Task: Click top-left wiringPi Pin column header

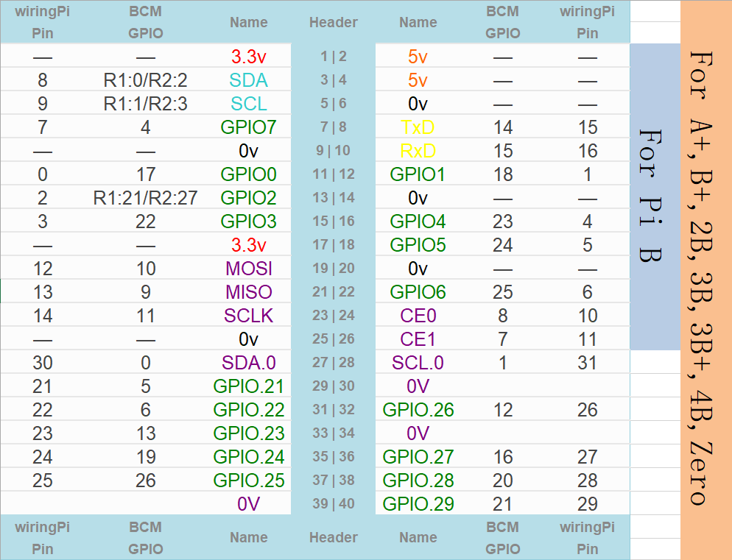Action: 43,22
